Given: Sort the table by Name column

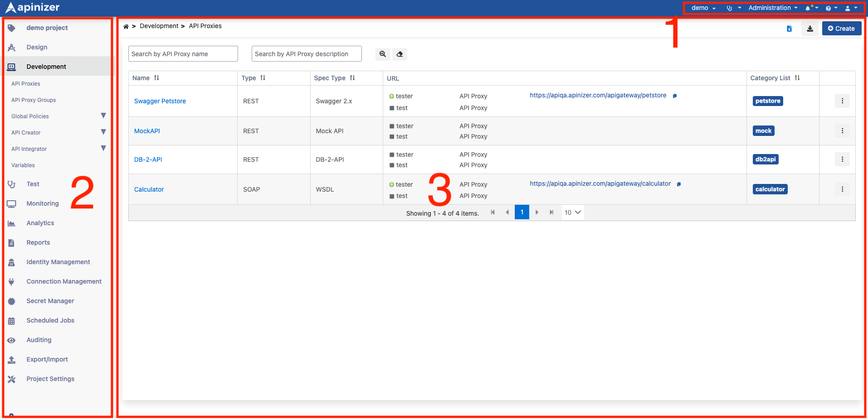Looking at the screenshot, I should pos(156,78).
